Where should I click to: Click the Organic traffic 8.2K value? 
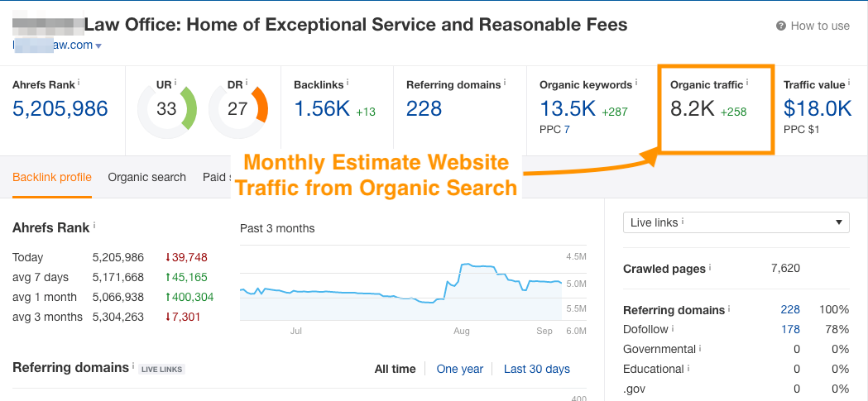693,109
